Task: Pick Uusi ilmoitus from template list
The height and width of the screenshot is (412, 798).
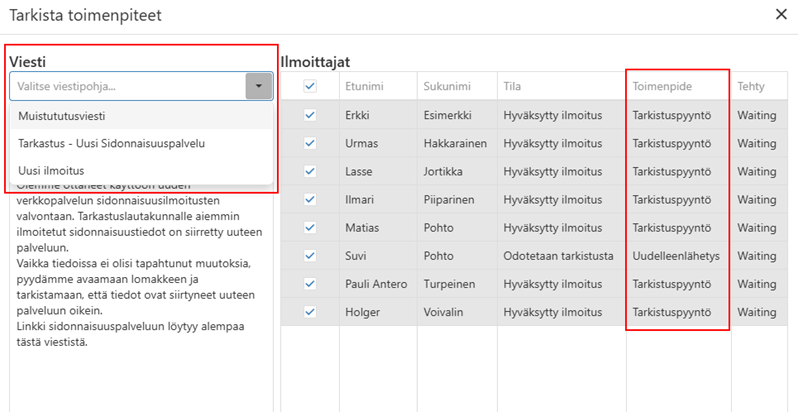Action: pyautogui.click(x=51, y=170)
